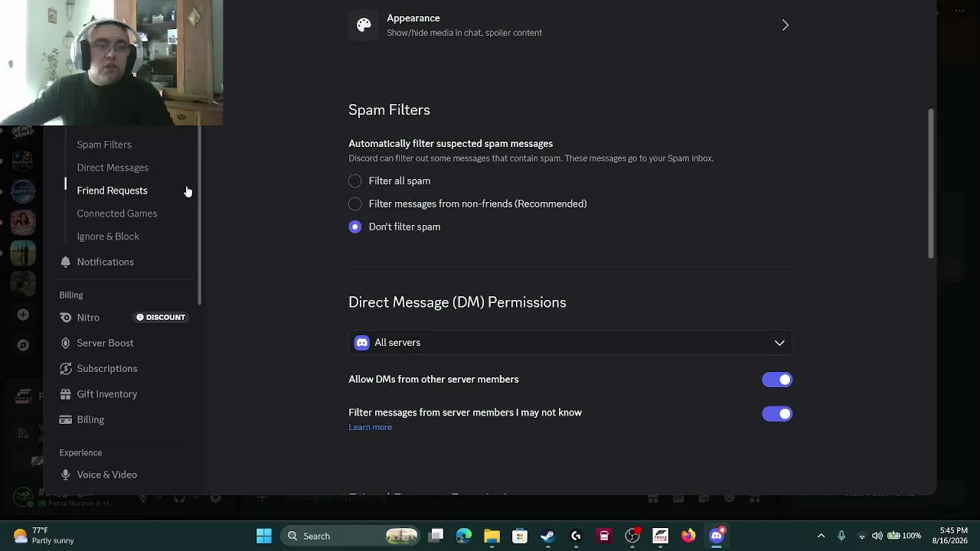This screenshot has height=551, width=980.
Task: Show hidden system tray icons
Action: tap(821, 536)
